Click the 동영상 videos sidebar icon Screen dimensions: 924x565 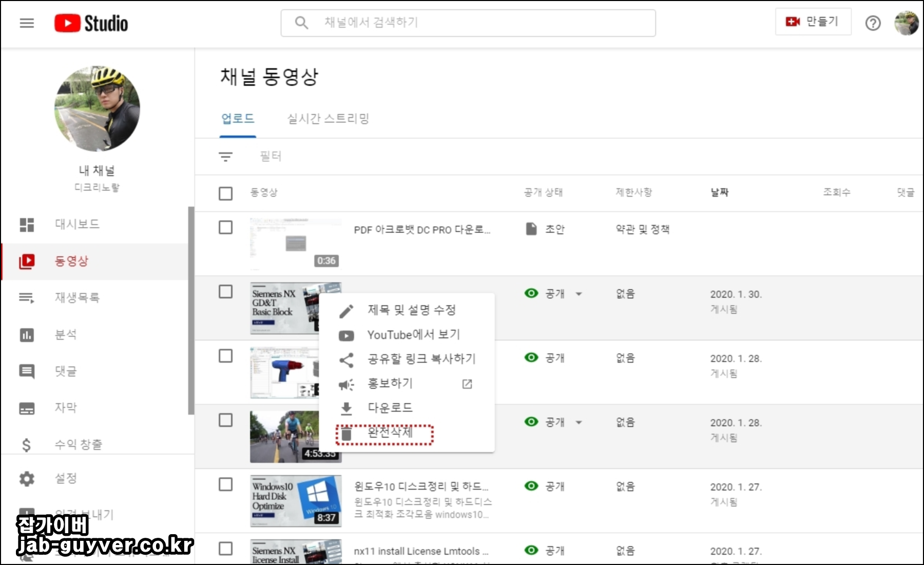[27, 261]
